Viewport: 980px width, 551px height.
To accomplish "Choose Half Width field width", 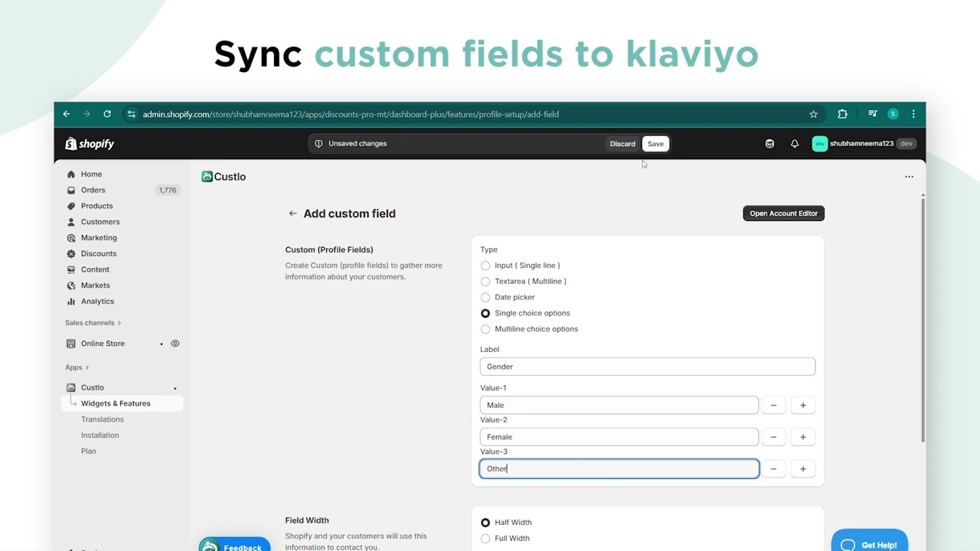I will click(485, 523).
